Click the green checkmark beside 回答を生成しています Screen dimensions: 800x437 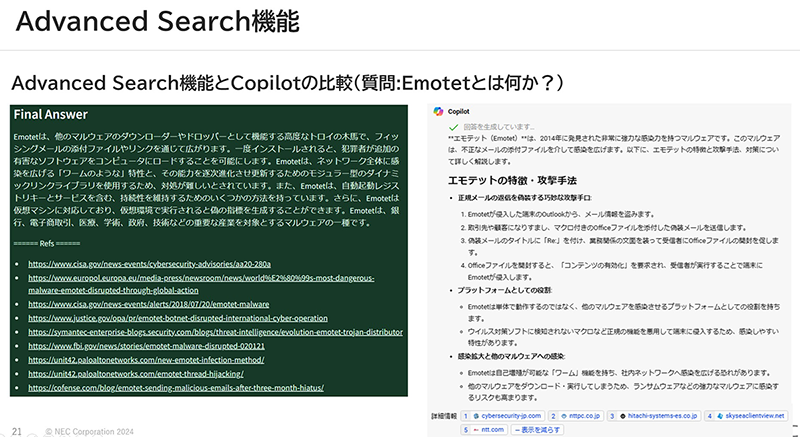pyautogui.click(x=453, y=127)
